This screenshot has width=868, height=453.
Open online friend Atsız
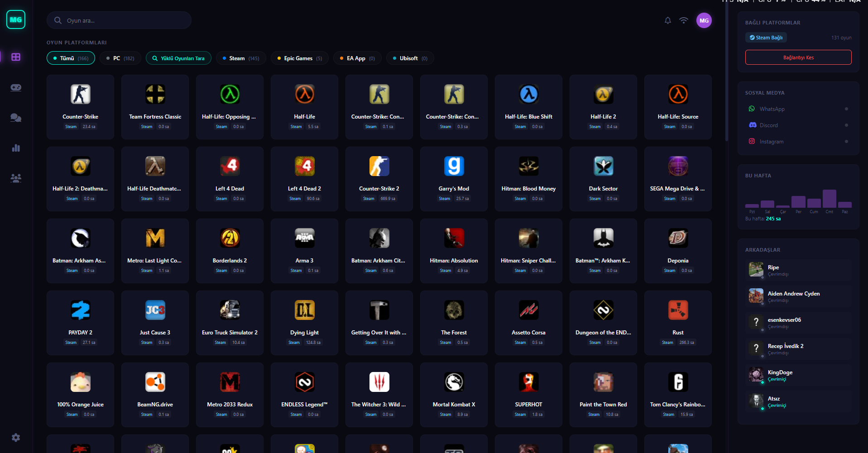pos(798,401)
